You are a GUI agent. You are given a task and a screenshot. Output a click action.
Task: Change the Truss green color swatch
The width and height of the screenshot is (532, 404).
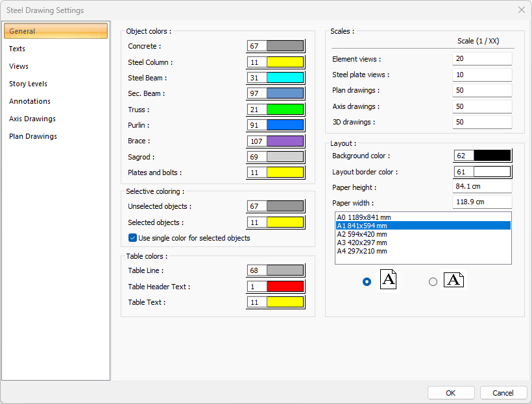point(285,110)
